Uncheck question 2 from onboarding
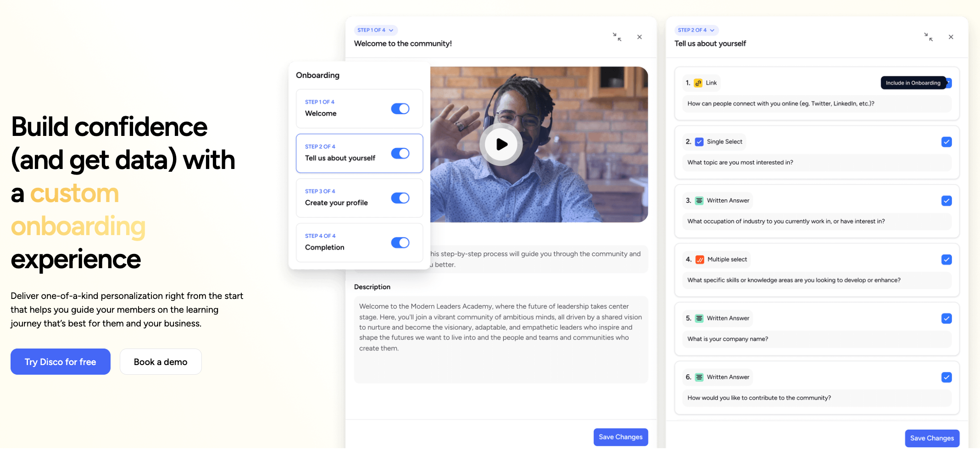The image size is (980, 450). pos(946,142)
